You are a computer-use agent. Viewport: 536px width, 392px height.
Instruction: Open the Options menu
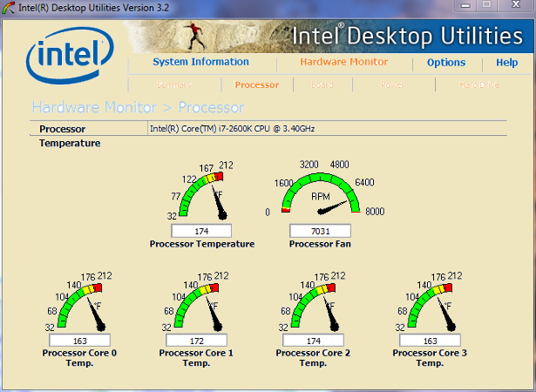(445, 63)
